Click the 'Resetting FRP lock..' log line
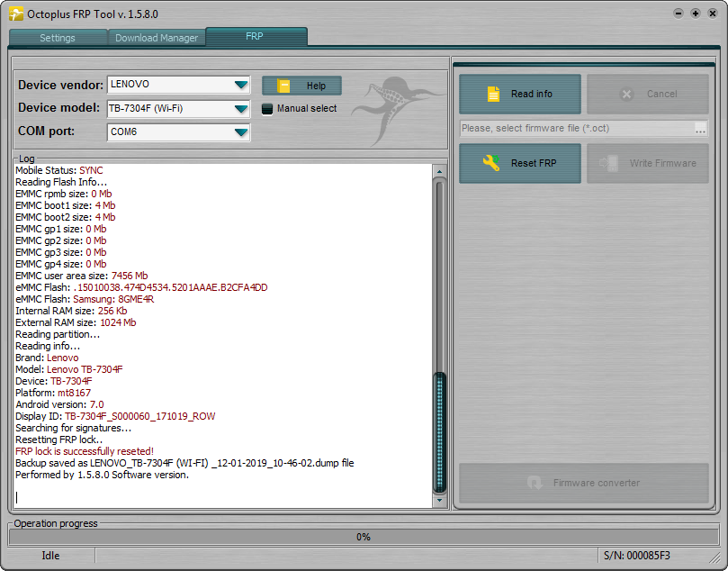The height and width of the screenshot is (571, 728). pyautogui.click(x=59, y=440)
